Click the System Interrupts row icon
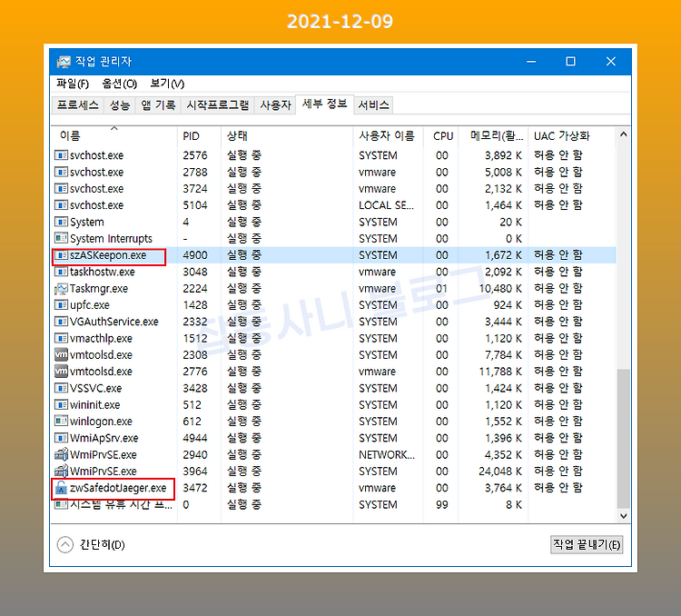The width and height of the screenshot is (681, 616). coord(61,239)
